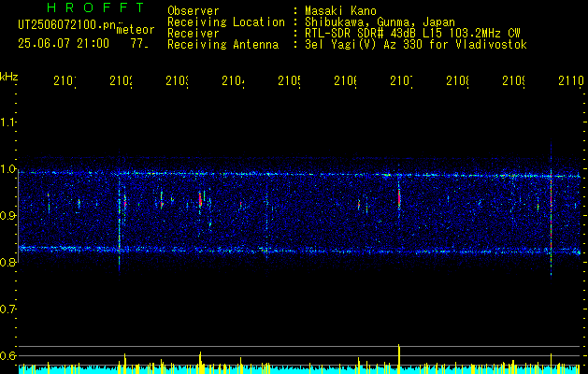Click the tallest yellow level spike near 2107
588x374 pixels.
click(x=399, y=359)
